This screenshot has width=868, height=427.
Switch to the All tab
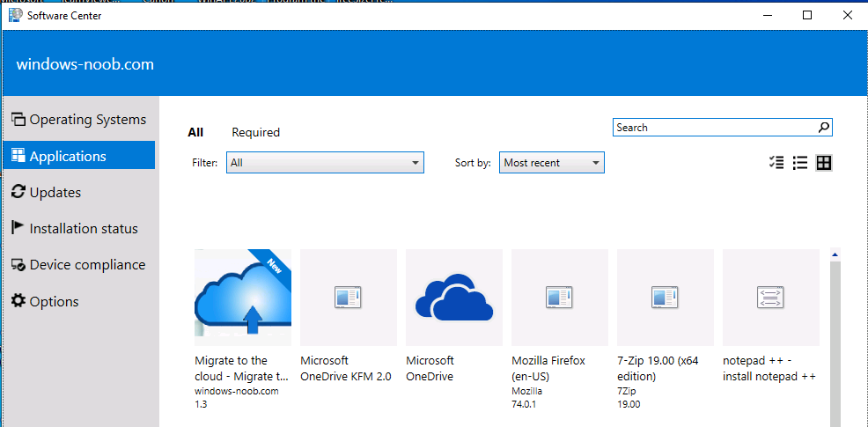(x=195, y=132)
